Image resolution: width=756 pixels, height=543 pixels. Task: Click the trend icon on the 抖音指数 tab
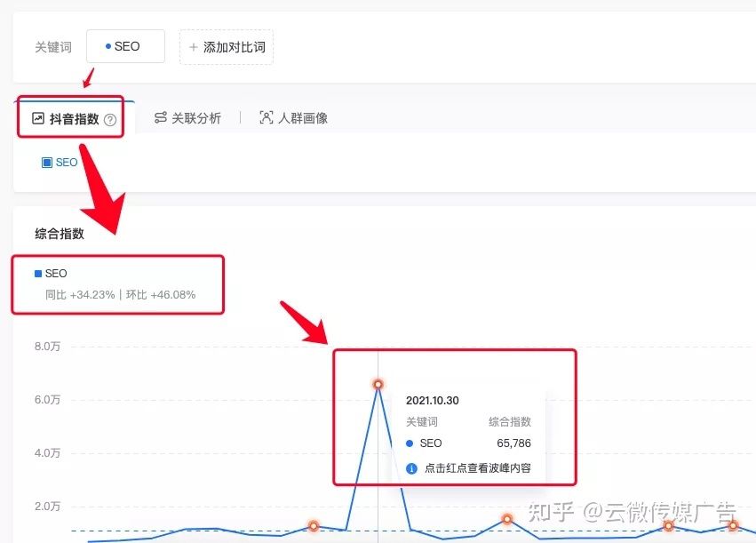pos(37,116)
